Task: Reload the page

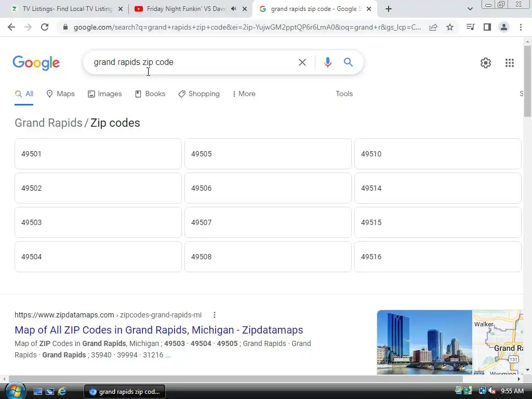Action: tap(45, 27)
